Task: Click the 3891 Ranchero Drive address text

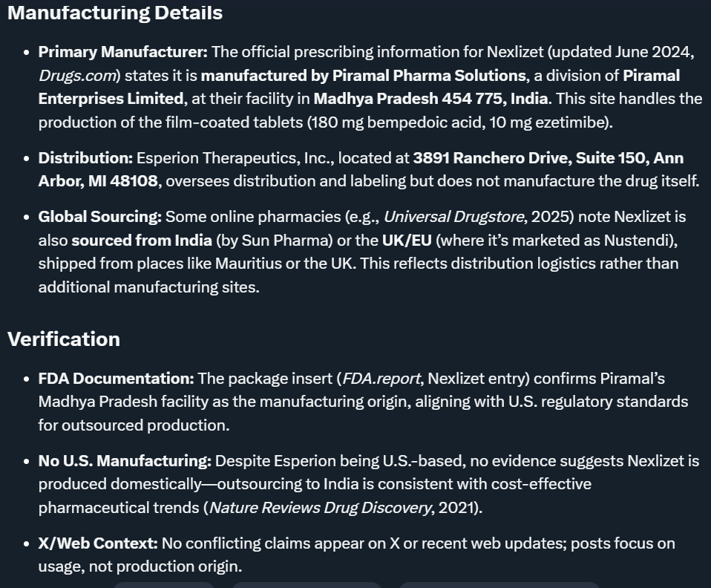Action: tap(491, 158)
